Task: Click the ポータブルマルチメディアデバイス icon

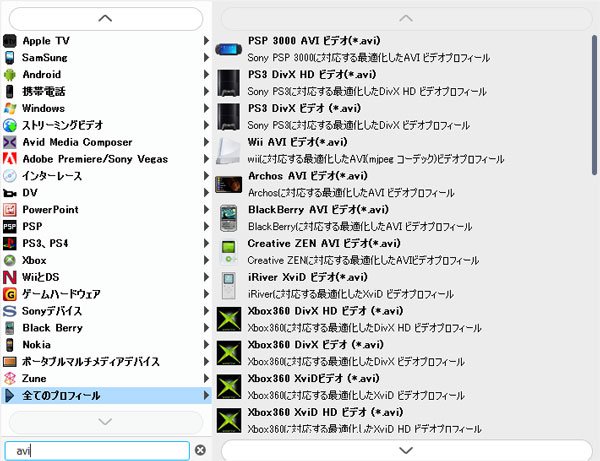Action: pyautogui.click(x=10, y=362)
